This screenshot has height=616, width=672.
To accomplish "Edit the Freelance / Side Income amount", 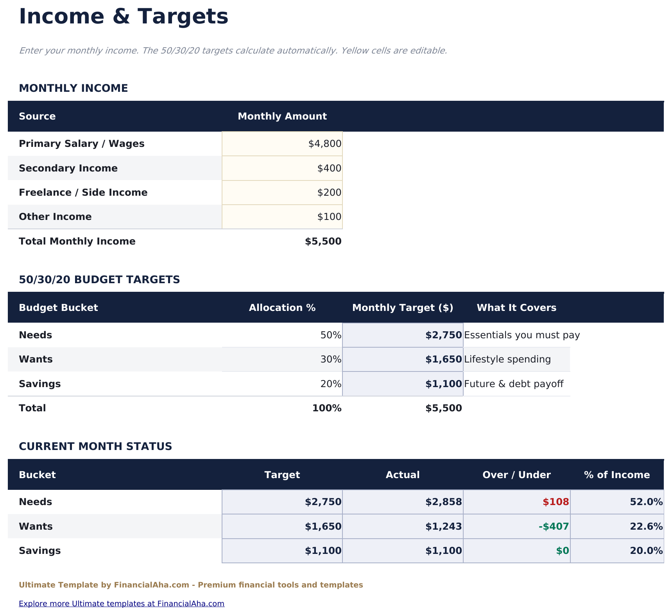I will click(282, 192).
